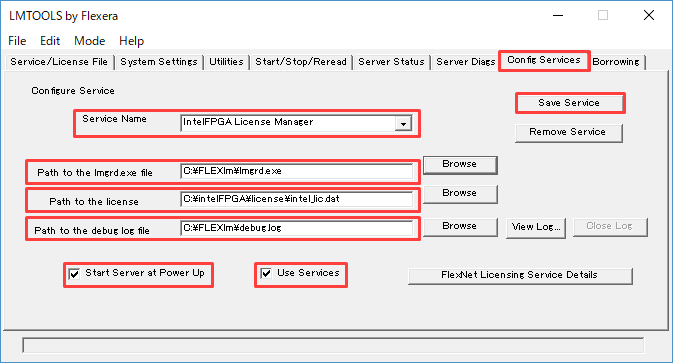Close the LMTOOLS window

(649, 15)
